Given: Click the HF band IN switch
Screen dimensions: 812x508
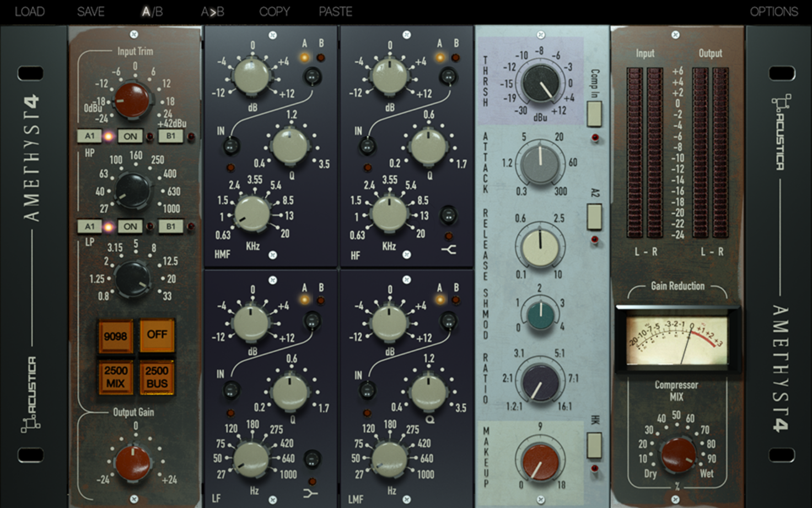Looking at the screenshot, I should (367, 146).
